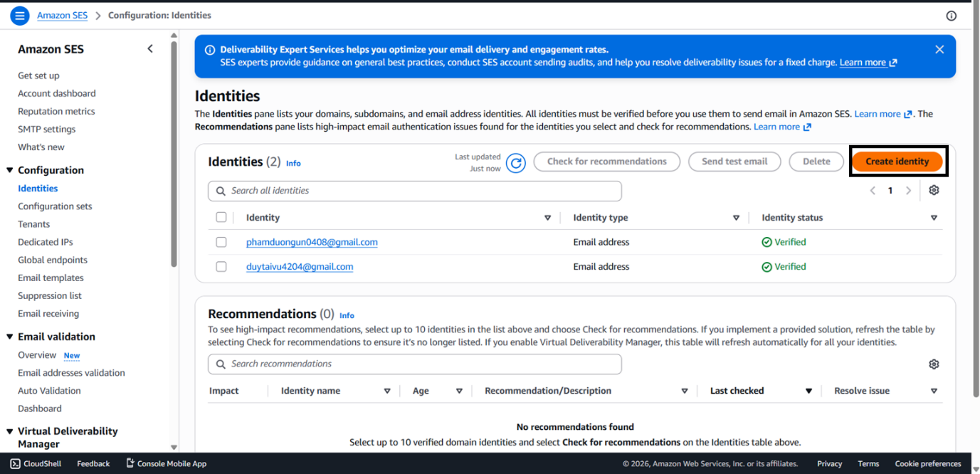The width and height of the screenshot is (980, 474).
Task: Sort by the Identity column arrow
Action: (547, 218)
